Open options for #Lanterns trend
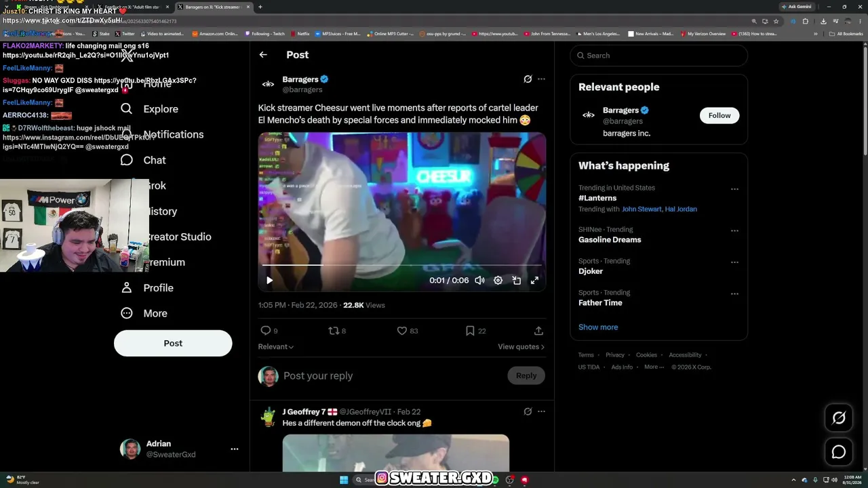The image size is (868, 488). click(734, 189)
